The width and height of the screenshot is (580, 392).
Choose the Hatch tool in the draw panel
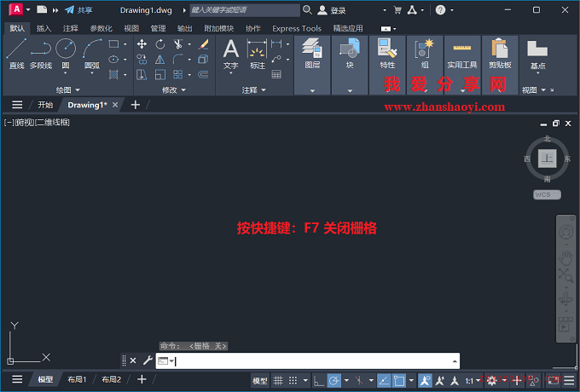click(x=113, y=75)
